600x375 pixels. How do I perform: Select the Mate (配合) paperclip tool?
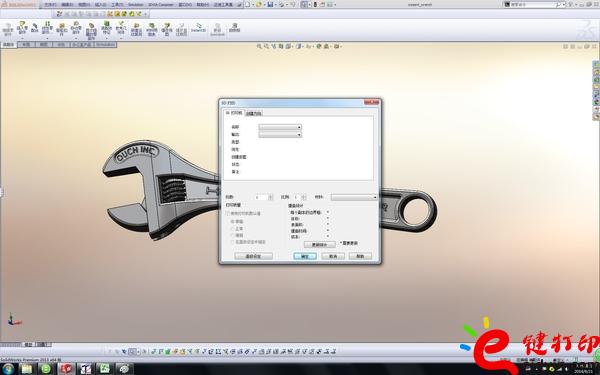35,28
